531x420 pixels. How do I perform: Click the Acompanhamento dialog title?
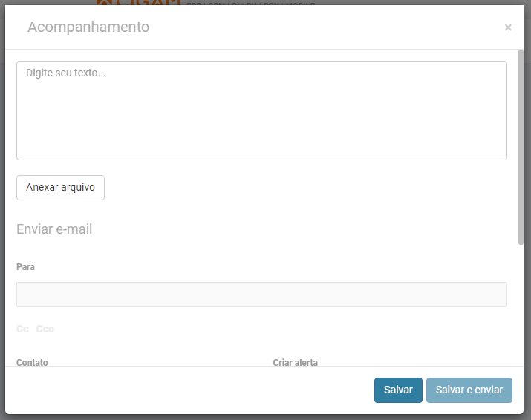pos(88,27)
